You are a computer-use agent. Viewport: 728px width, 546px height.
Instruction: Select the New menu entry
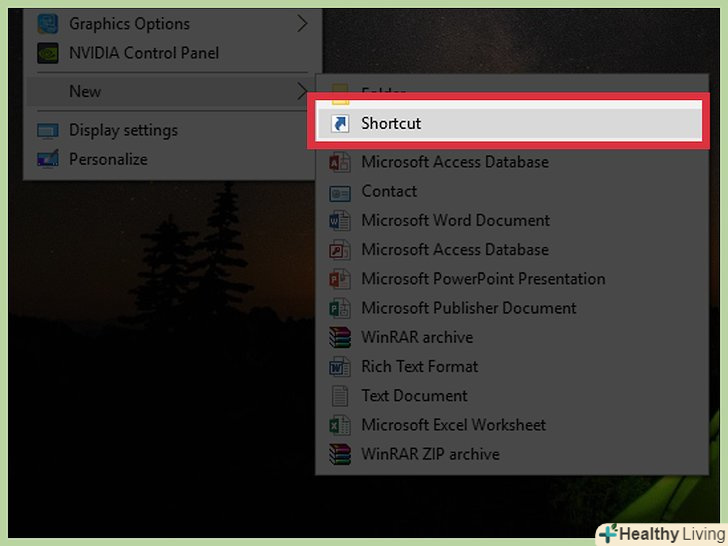(x=173, y=91)
